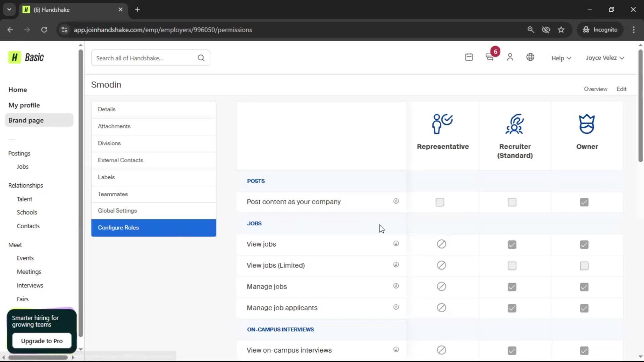Toggle View jobs checkbox for Recruiter
The image size is (644, 362).
click(x=512, y=245)
